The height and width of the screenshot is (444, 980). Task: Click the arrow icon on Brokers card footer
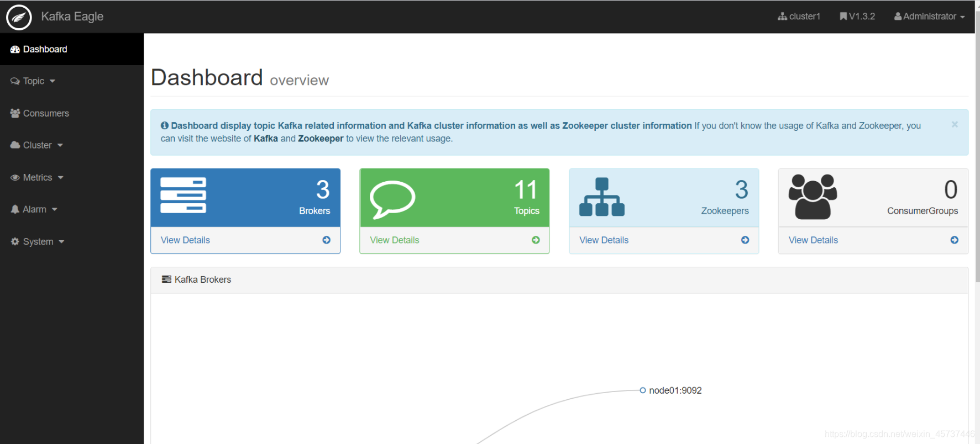(x=327, y=240)
